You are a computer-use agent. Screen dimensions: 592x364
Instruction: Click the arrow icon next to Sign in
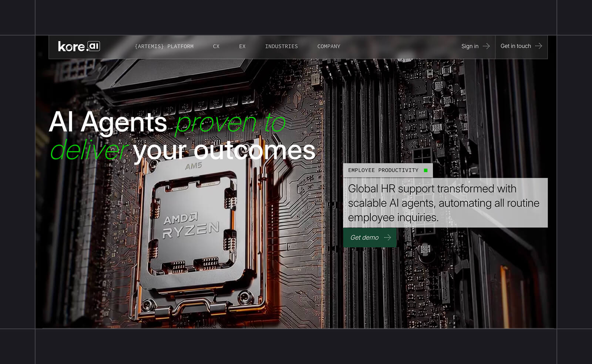point(486,46)
